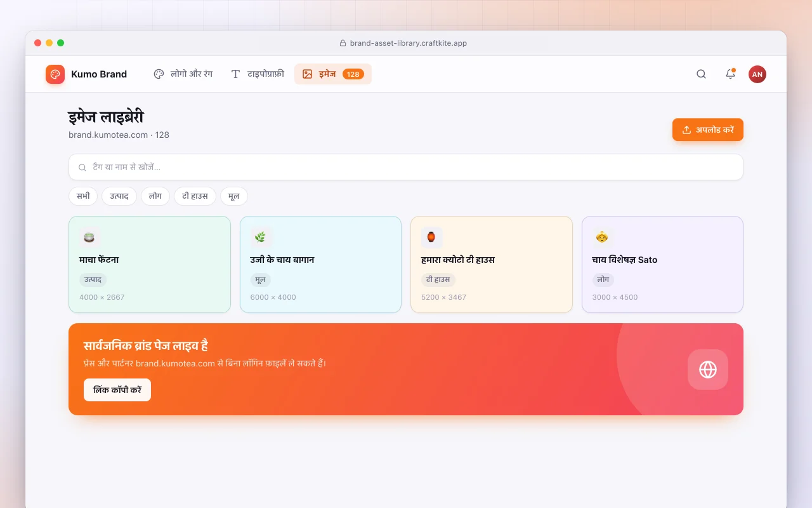
Task: Select the मूल filter chip
Action: (x=234, y=196)
